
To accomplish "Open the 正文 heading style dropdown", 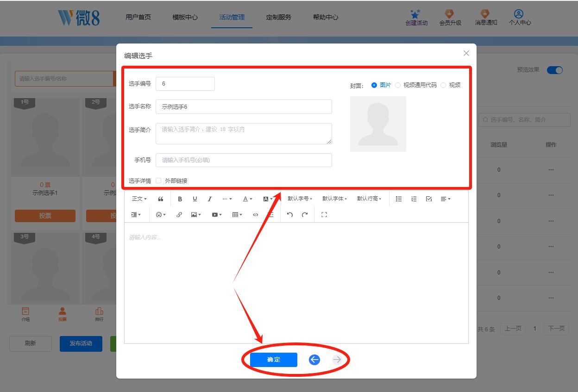I will point(139,199).
